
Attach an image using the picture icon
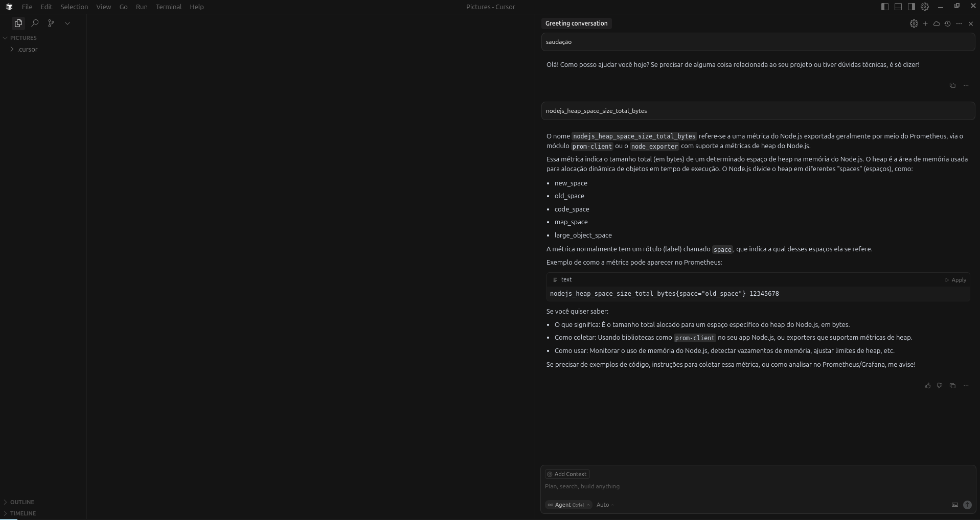pyautogui.click(x=954, y=505)
